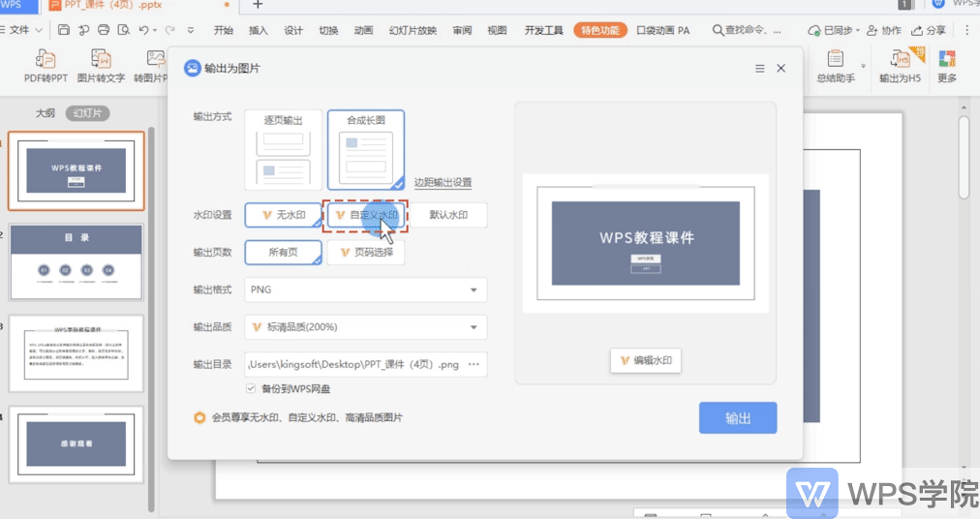Click the undo arrow icon
This screenshot has width=980, height=519.
(x=143, y=30)
